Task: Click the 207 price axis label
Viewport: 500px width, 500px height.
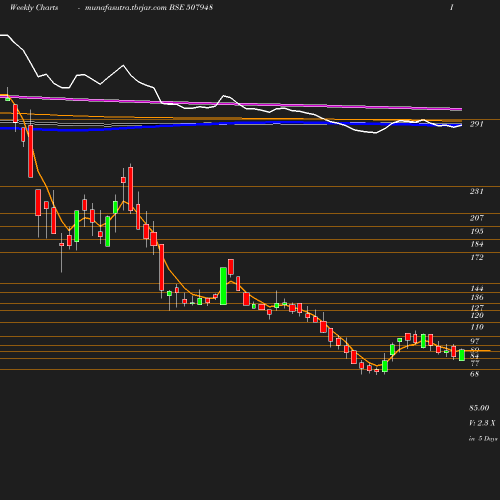Action: (477, 218)
